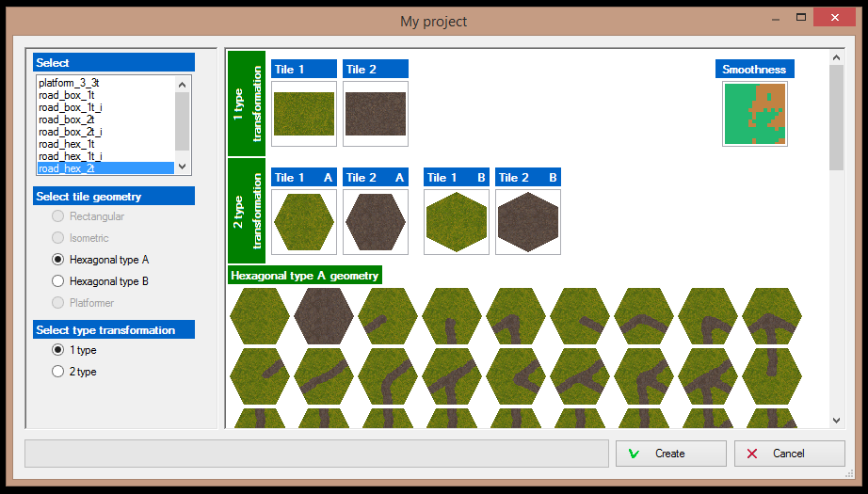Choose Hexagonal type B geometry

(58, 281)
